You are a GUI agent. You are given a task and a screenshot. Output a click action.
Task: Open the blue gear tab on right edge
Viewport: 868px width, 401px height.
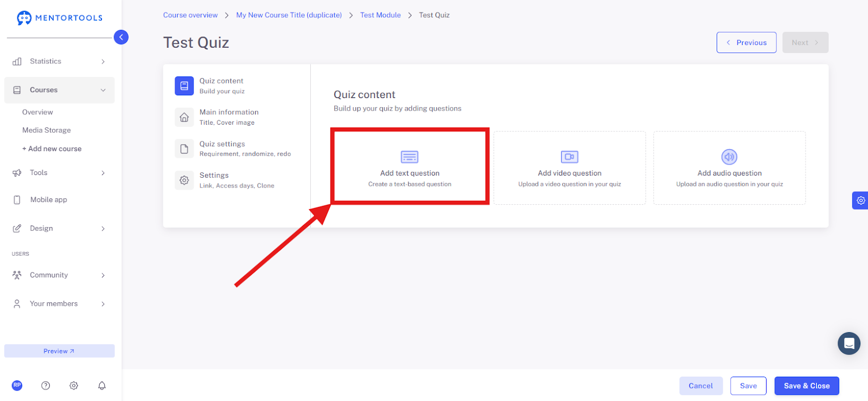click(860, 200)
